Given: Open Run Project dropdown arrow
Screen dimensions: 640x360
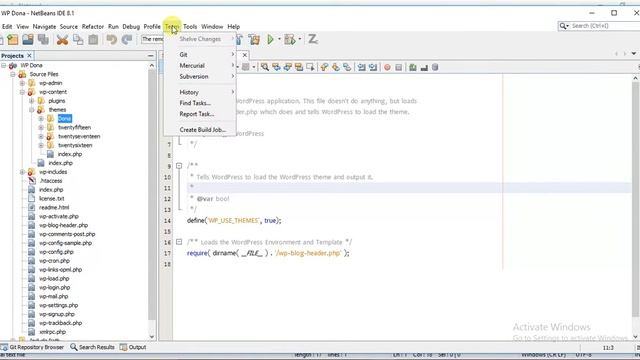Looking at the screenshot, I should pyautogui.click(x=280, y=40).
